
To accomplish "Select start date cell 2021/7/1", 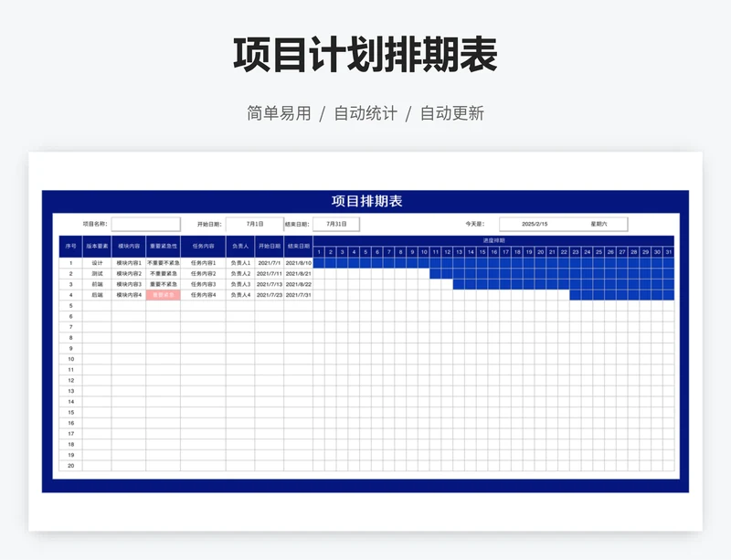I will click(x=270, y=263).
